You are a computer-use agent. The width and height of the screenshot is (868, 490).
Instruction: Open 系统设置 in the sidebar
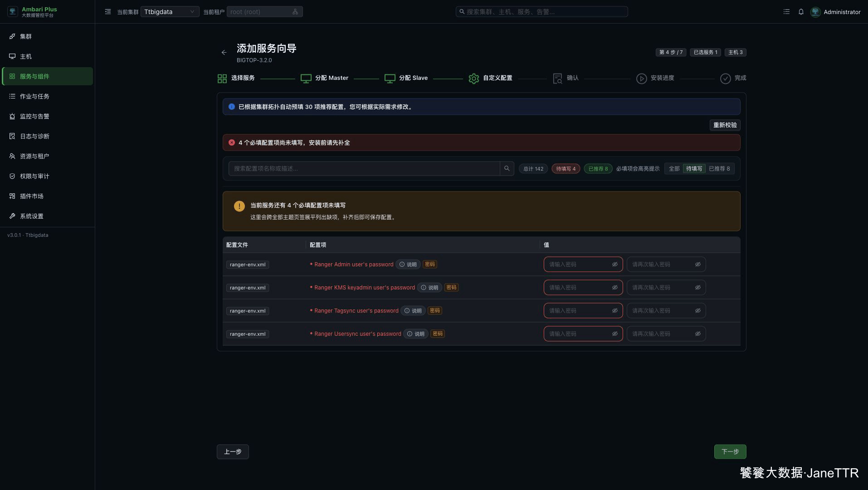click(48, 216)
